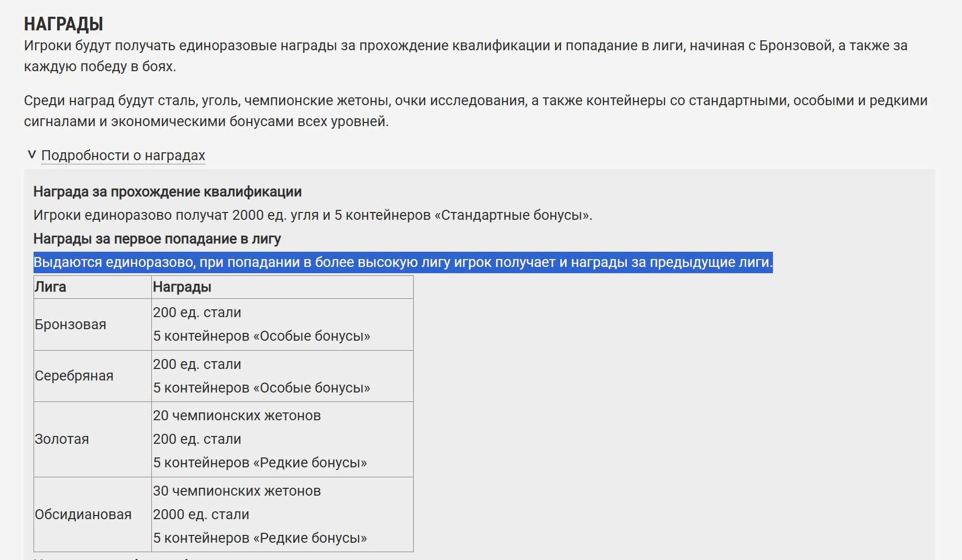Click Особые бонусы containers in the Серебряная row
The image size is (962, 560).
(x=261, y=388)
